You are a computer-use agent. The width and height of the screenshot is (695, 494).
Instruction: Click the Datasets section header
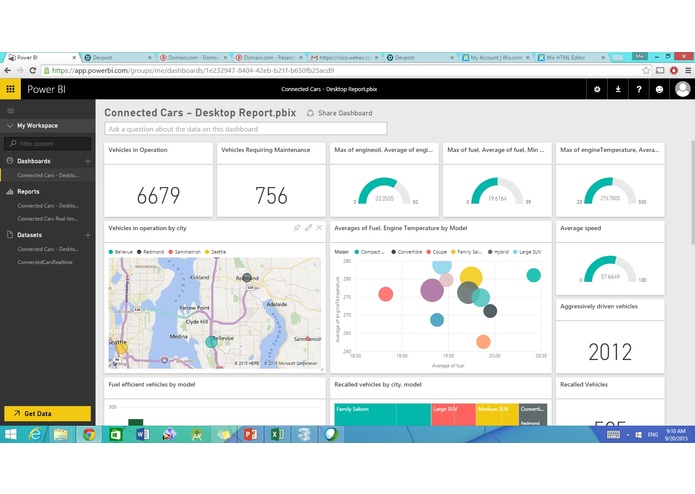(29, 235)
